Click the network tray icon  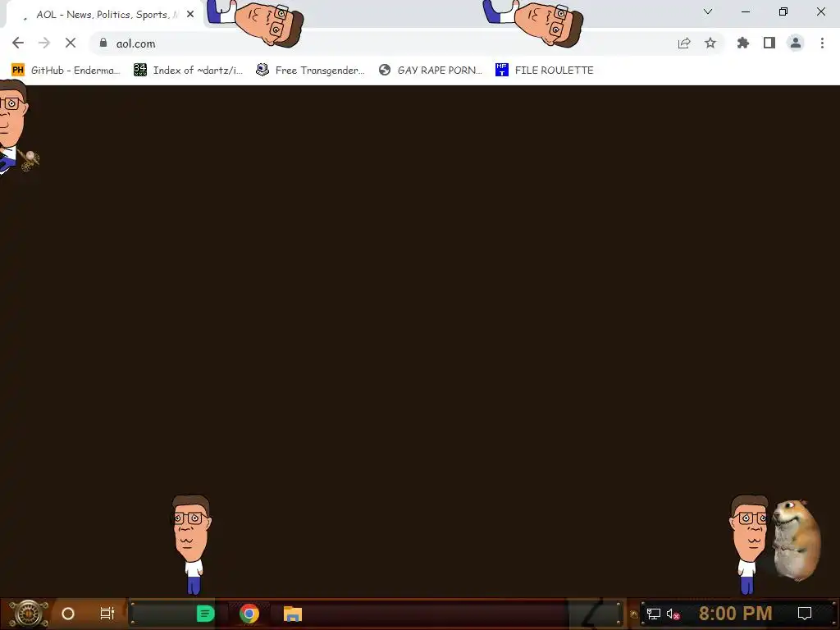[x=654, y=614]
